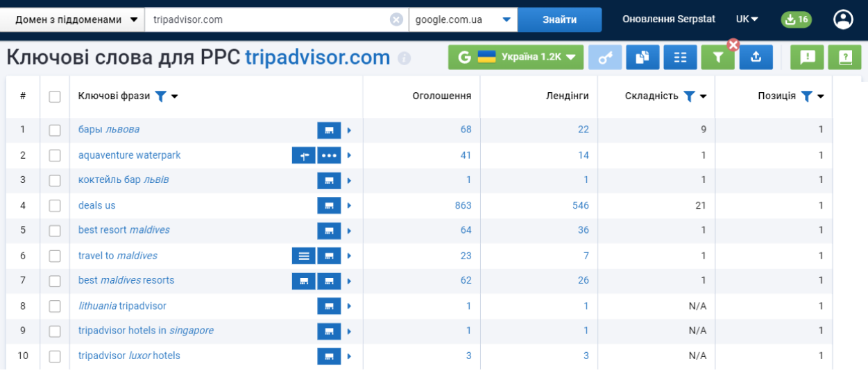Clear the tripadvisor.com search field
Viewport: 868px width, 375px height.
click(x=396, y=19)
